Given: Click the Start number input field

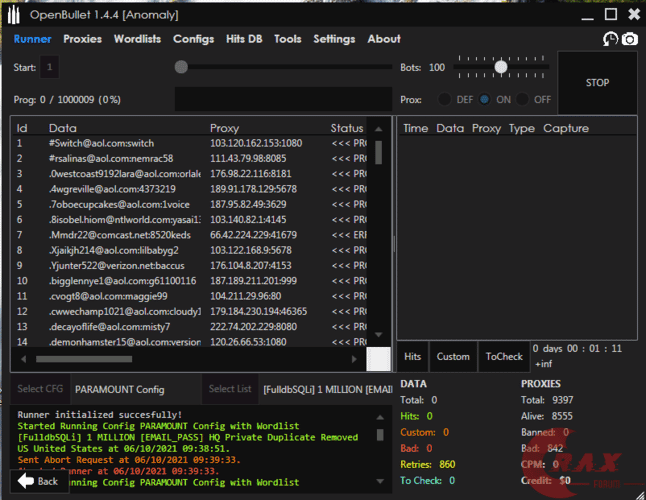Looking at the screenshot, I should click(x=49, y=67).
